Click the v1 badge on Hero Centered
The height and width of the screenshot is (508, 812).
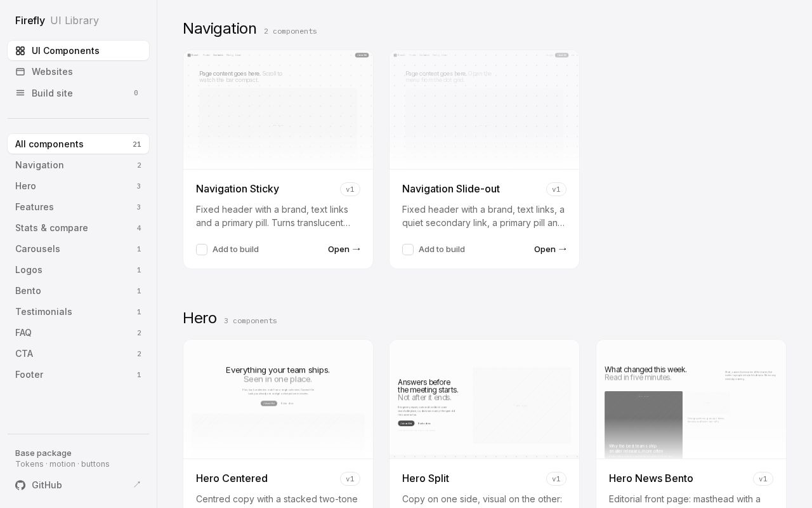tap(350, 479)
